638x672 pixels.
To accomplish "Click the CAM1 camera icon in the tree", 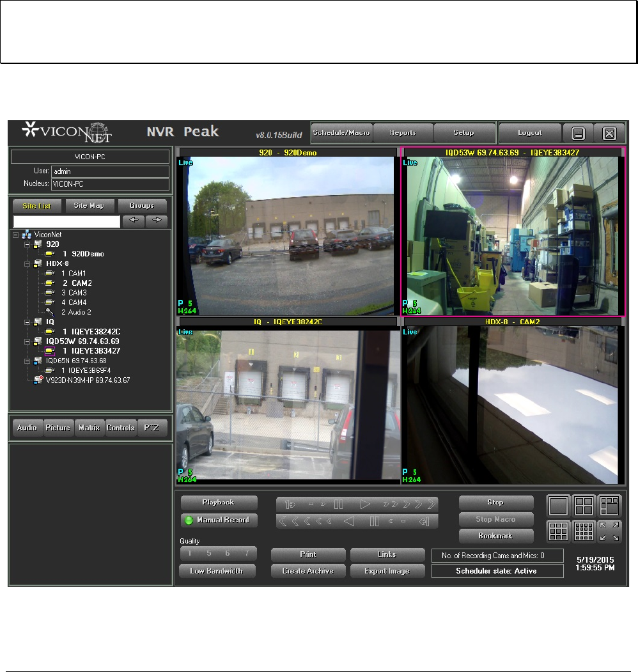I will [50, 273].
